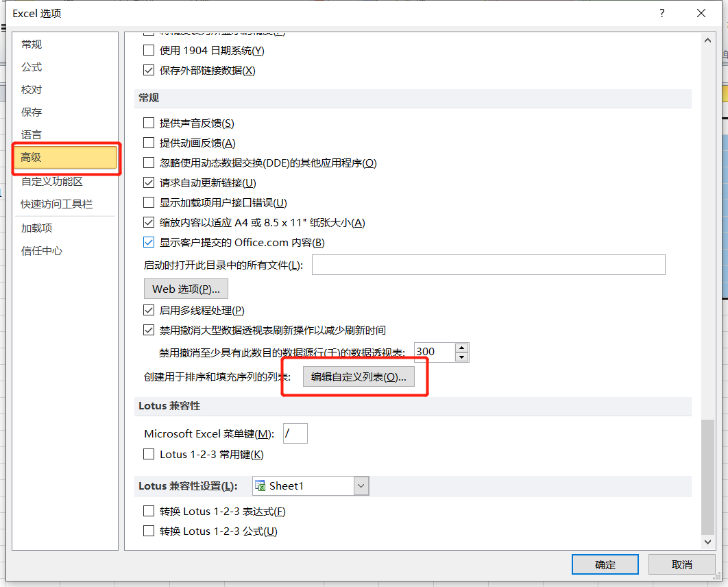Image resolution: width=728 pixels, height=587 pixels.
Task: Click 取消 to discard changes
Action: click(682, 564)
